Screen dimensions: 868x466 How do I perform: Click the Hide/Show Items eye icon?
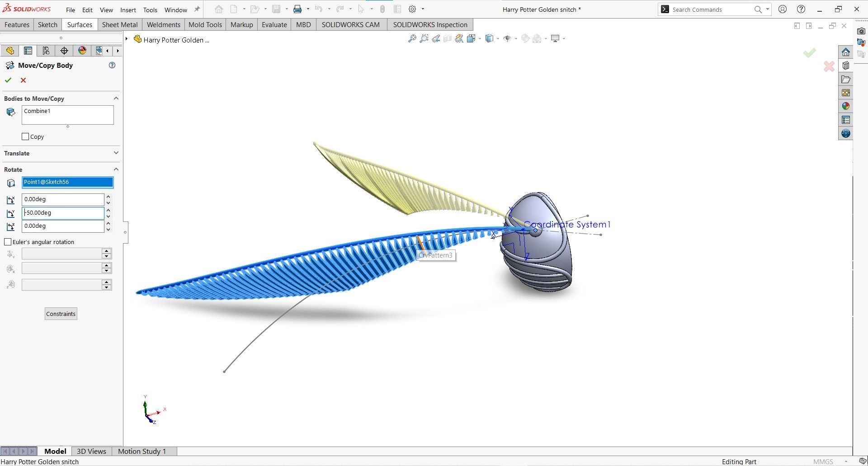click(x=507, y=39)
